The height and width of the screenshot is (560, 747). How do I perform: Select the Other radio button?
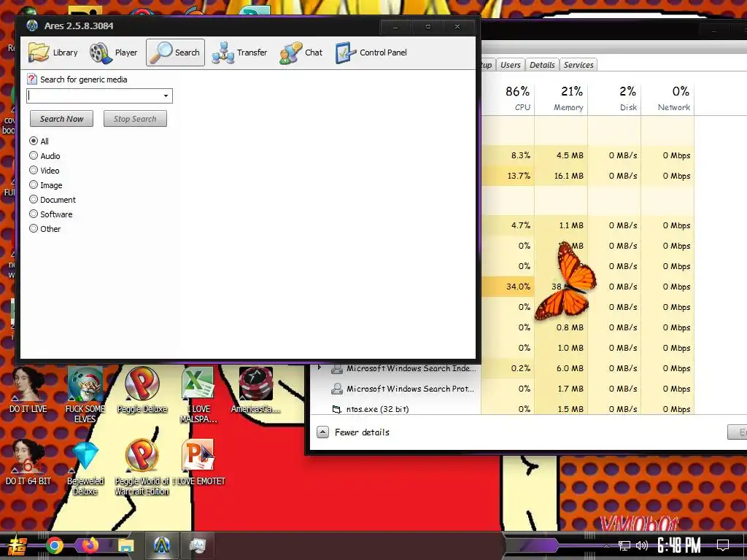pyautogui.click(x=34, y=228)
